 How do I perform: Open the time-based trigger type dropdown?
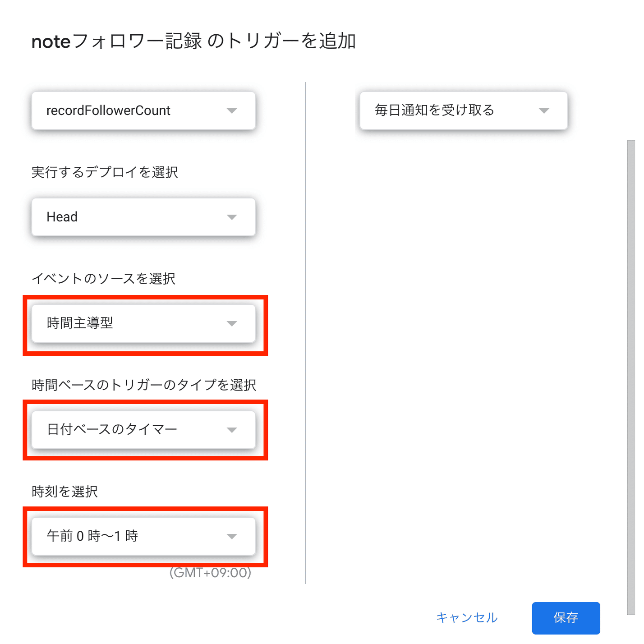point(126,430)
